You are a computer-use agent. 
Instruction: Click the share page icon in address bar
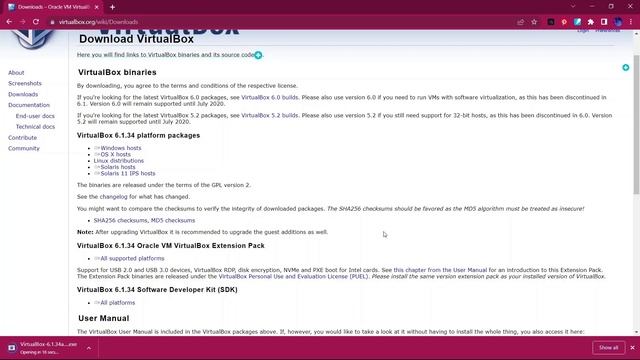pos(520,22)
